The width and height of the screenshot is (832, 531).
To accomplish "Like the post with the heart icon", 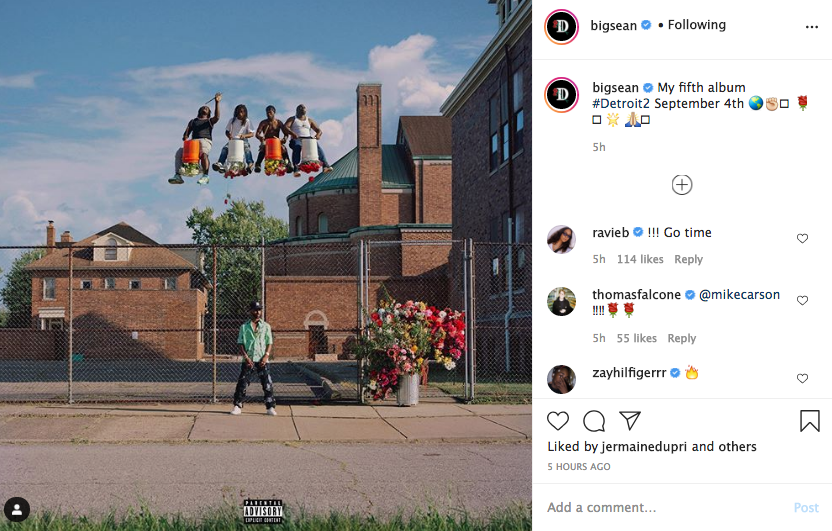I will click(x=558, y=421).
